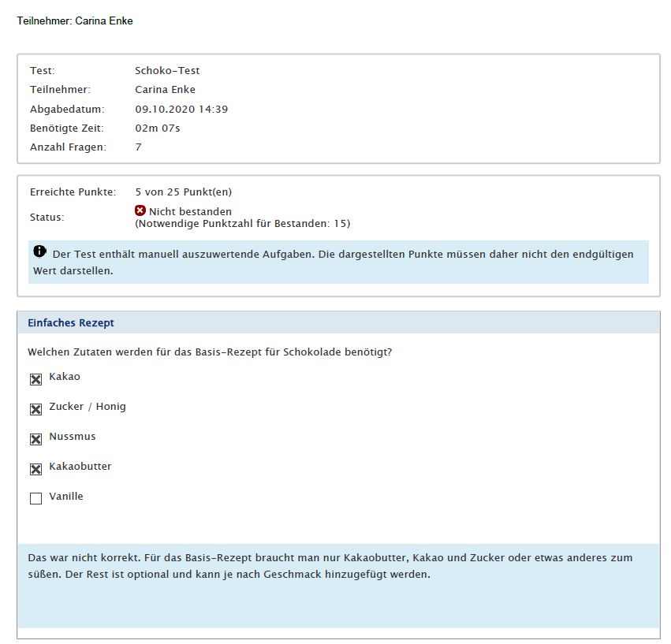Toggle the Zucker / Honig checkbox
This screenshot has height=644, width=671.
35,410
